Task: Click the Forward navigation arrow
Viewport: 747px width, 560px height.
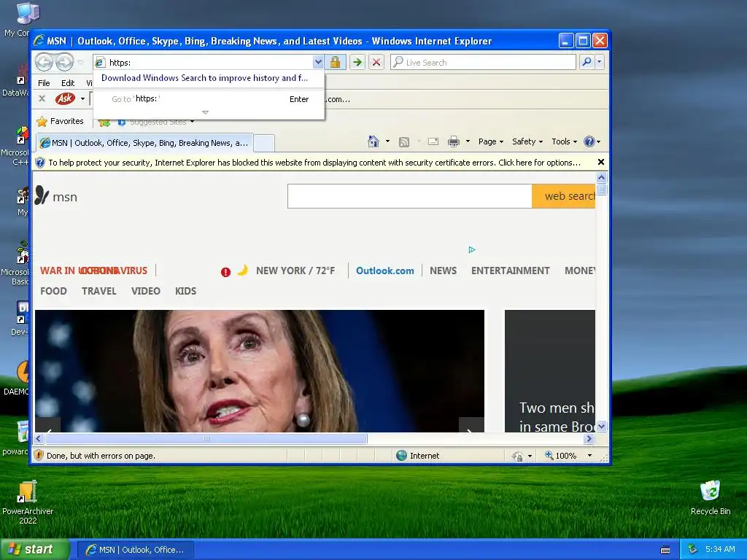Action: point(64,62)
